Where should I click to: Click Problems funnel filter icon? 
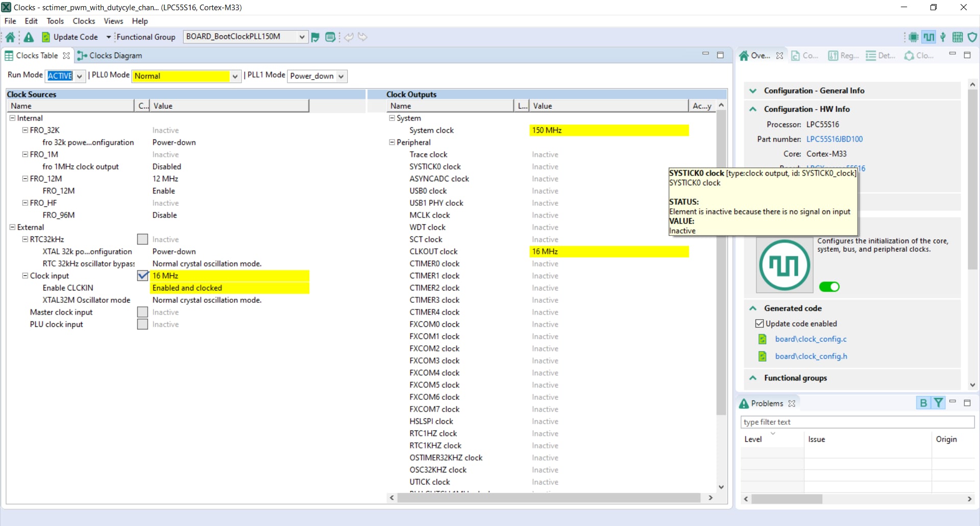(x=938, y=403)
